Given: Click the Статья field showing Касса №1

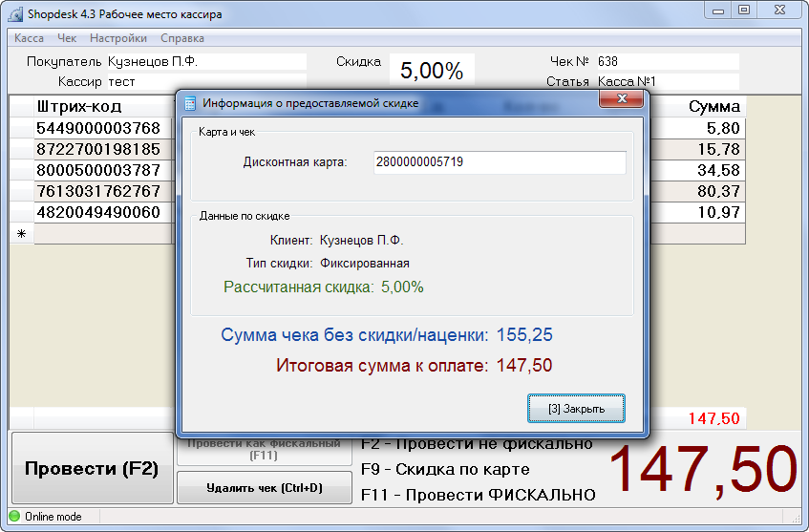Looking at the screenshot, I should (668, 81).
